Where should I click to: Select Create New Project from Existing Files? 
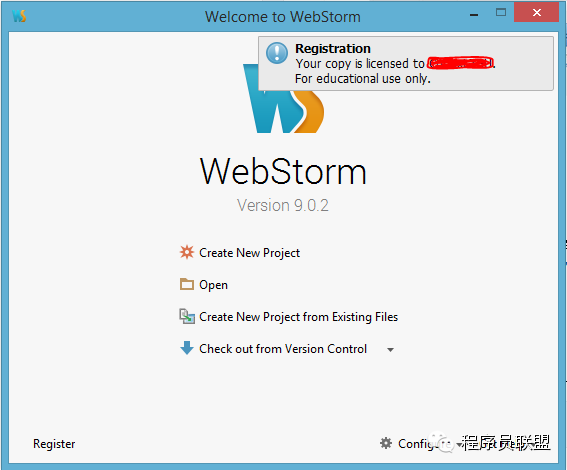[x=298, y=317]
